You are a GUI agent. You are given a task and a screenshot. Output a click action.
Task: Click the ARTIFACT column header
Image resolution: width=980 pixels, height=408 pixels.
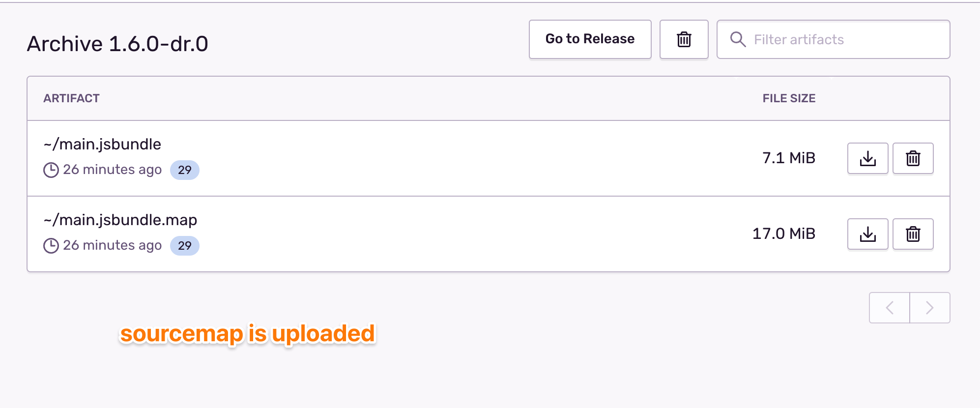coord(71,98)
